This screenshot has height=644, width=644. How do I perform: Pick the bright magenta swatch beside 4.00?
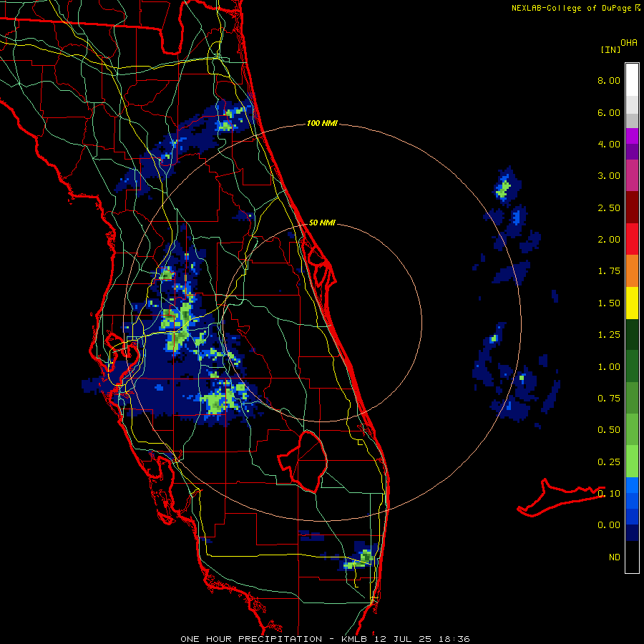pyautogui.click(x=632, y=136)
